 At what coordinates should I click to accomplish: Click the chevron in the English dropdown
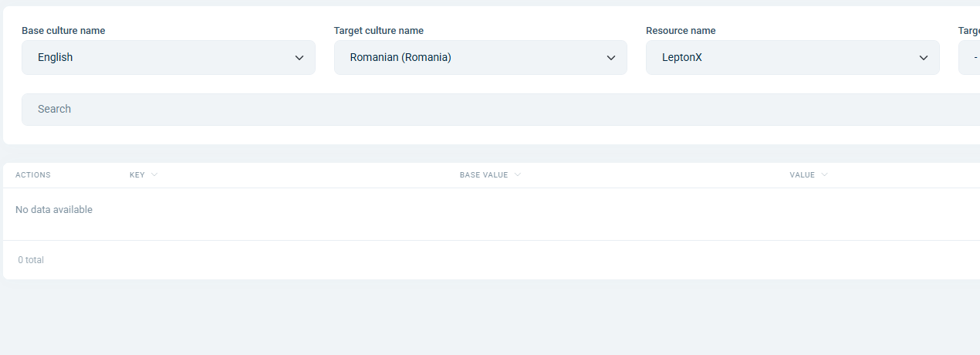[x=299, y=58]
